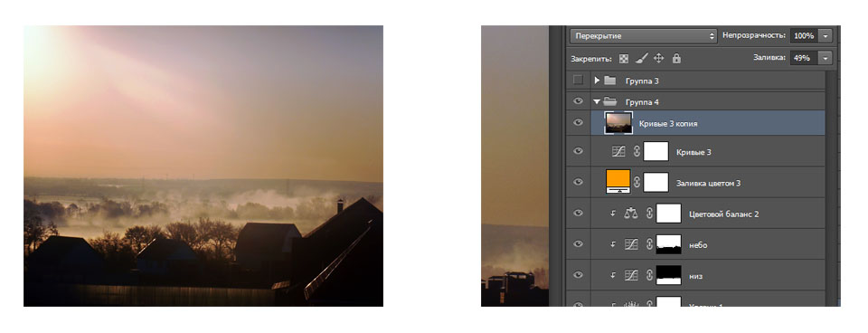This screenshot has height=333, width=868.
Task: Click the mask link chain on Цветовой баланс 2
Action: coord(649,214)
